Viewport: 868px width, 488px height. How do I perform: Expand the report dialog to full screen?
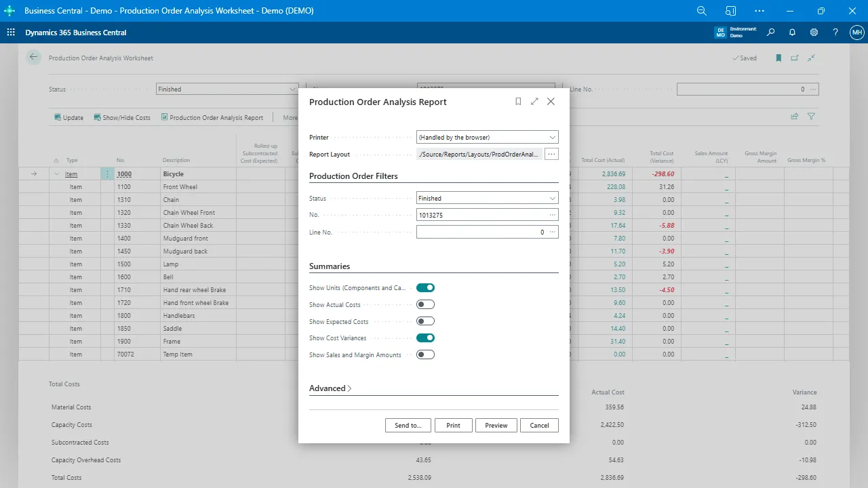[x=534, y=102]
